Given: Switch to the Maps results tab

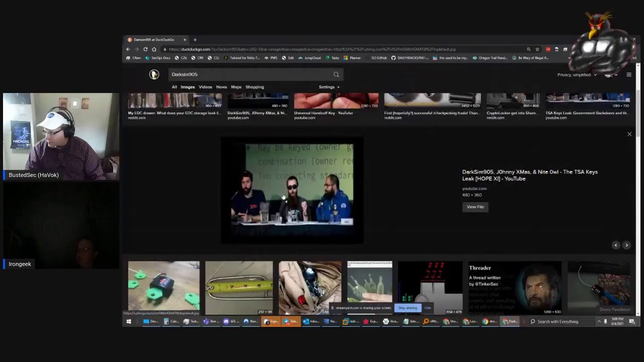Looking at the screenshot, I should (x=236, y=87).
